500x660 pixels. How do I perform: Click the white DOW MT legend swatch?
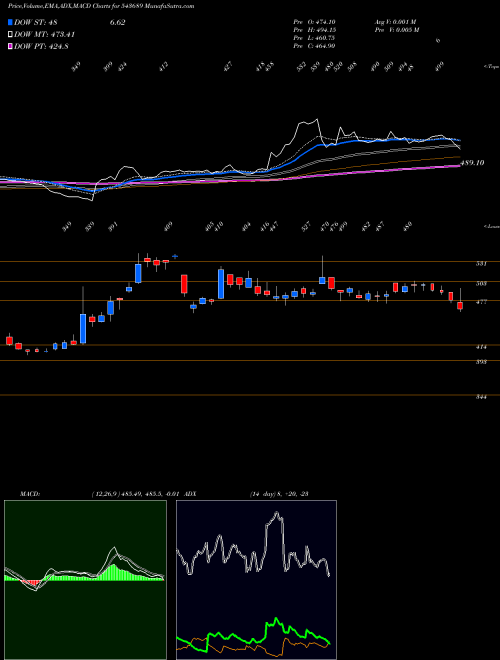tap(11, 35)
